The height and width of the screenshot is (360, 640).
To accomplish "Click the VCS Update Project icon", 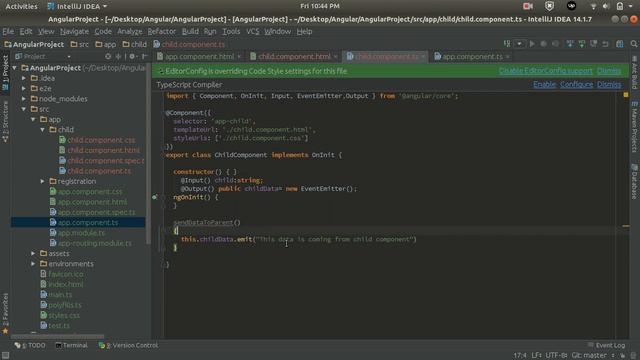I will 570,44.
